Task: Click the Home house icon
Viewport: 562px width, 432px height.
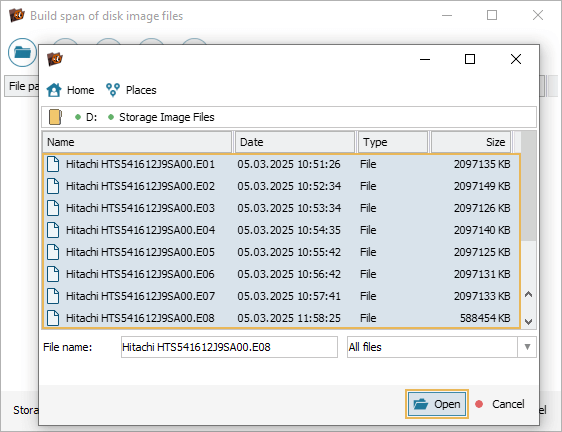Action: point(54,90)
